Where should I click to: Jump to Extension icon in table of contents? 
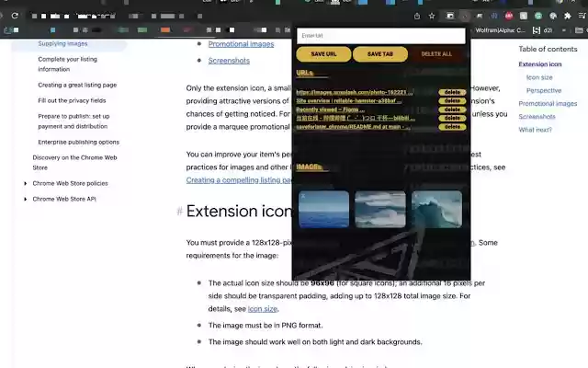[x=540, y=64]
